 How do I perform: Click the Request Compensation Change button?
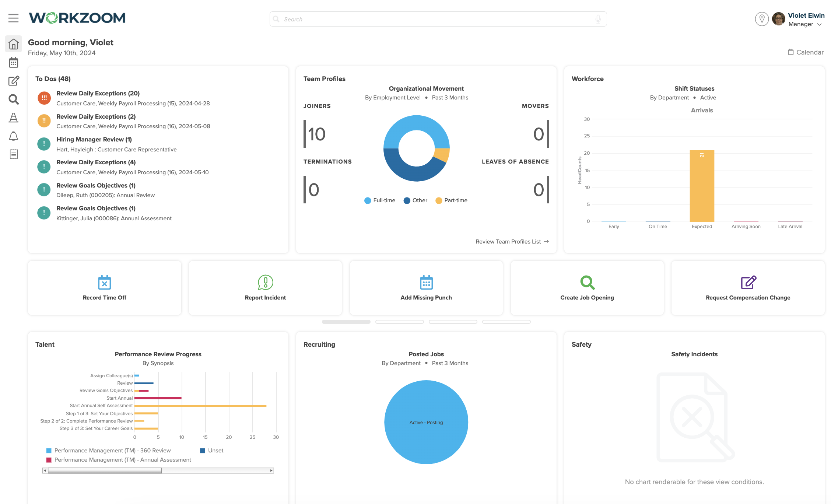[x=748, y=288]
